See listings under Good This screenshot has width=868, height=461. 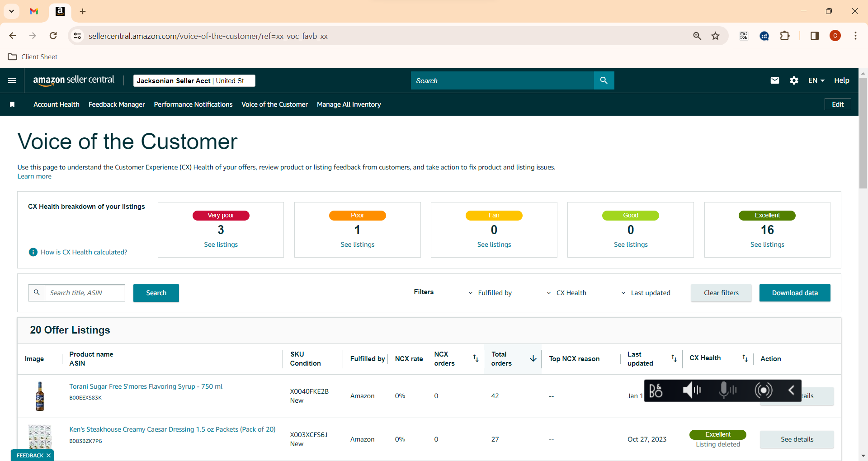pos(631,245)
